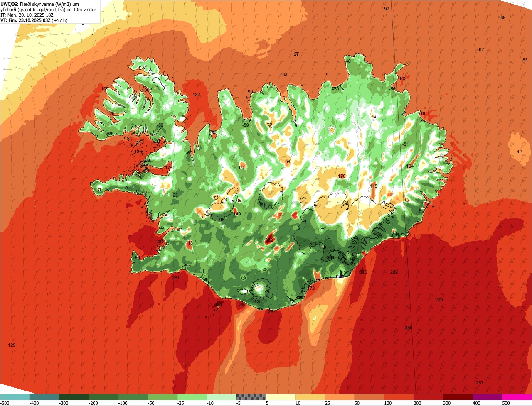The width and height of the screenshot is (532, 406).
Task: Pick the darkest green swatch between -300 and -200
Action: [74, 397]
